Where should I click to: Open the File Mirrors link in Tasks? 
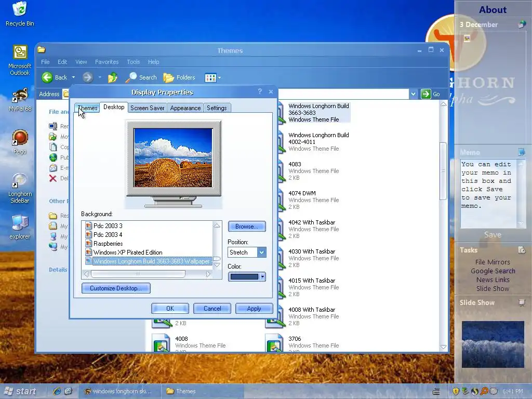[x=493, y=262]
